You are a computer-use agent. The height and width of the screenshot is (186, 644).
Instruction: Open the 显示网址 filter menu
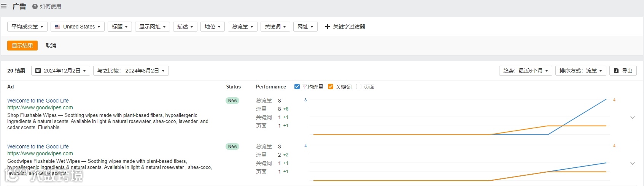(x=152, y=27)
